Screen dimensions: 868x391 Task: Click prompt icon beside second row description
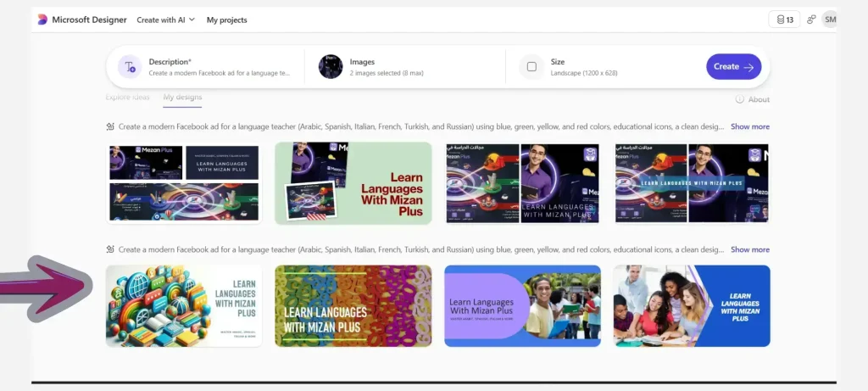tap(110, 249)
